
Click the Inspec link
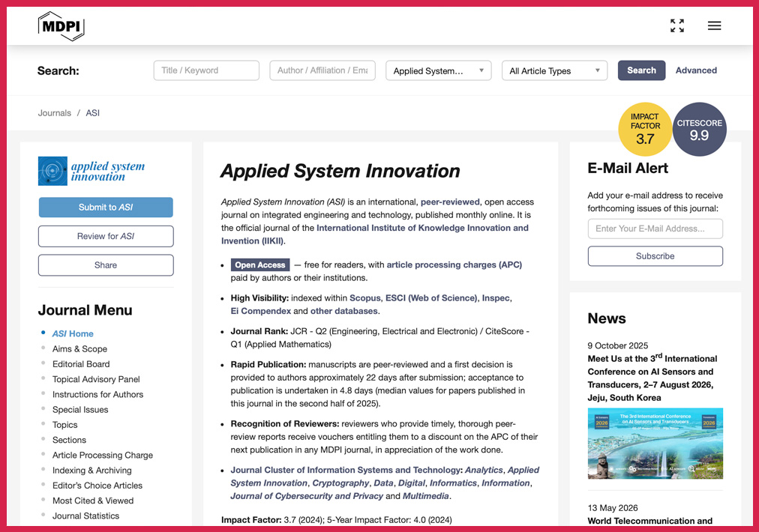click(496, 298)
